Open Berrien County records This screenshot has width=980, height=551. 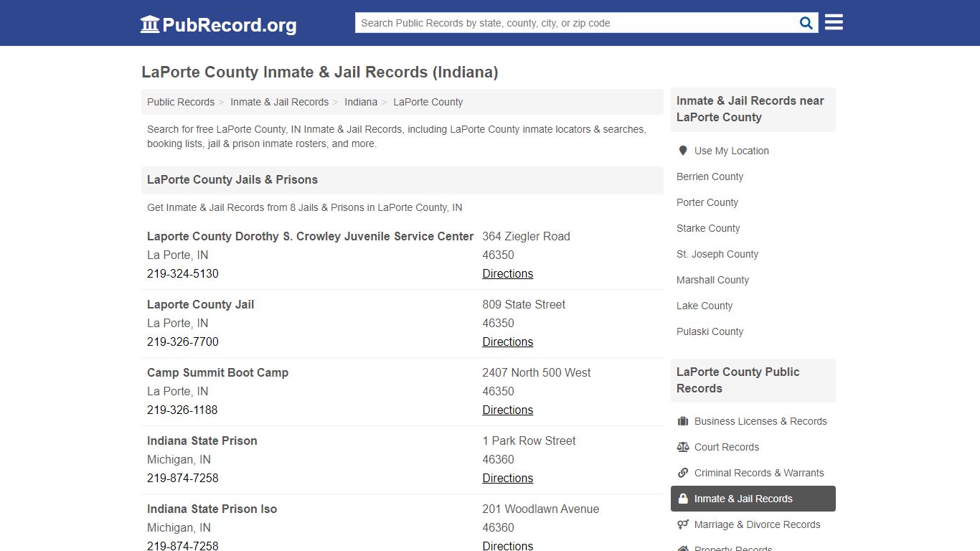pos(710,176)
